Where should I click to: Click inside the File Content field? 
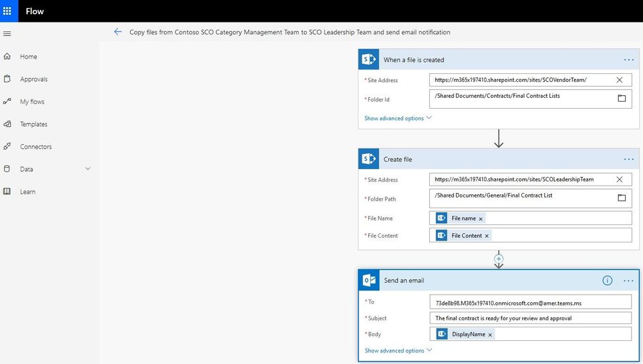click(x=530, y=235)
